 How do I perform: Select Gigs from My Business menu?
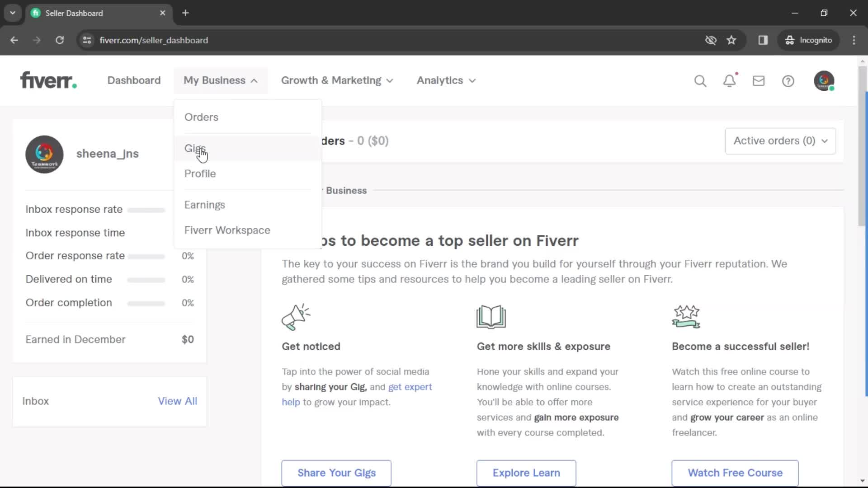(x=196, y=148)
